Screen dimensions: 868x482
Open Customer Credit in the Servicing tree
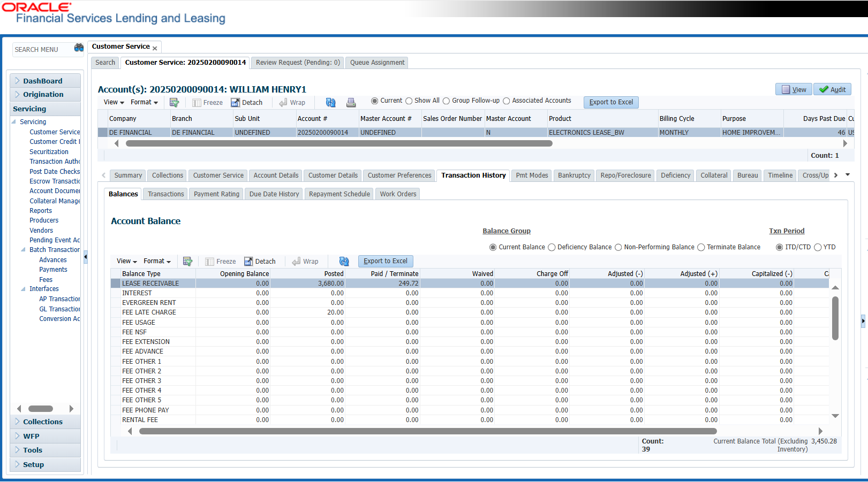(55, 142)
